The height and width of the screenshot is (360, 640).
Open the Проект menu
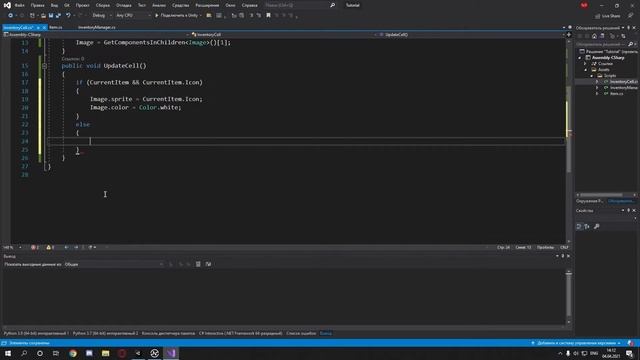(82, 5)
